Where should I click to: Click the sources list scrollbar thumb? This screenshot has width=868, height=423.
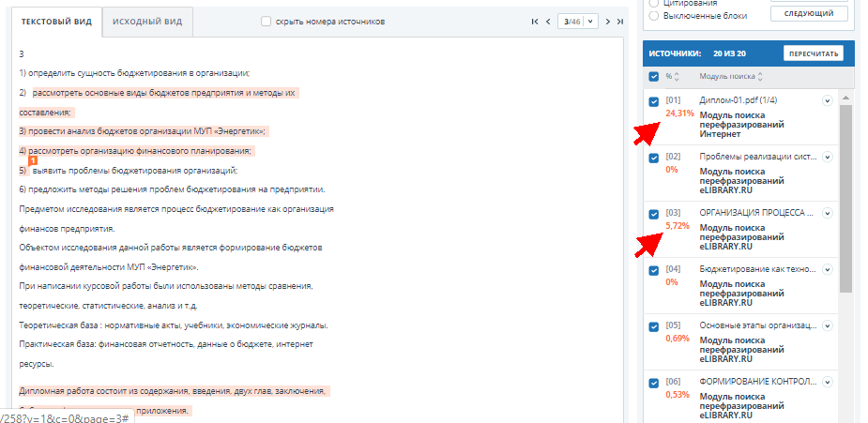pos(845,198)
